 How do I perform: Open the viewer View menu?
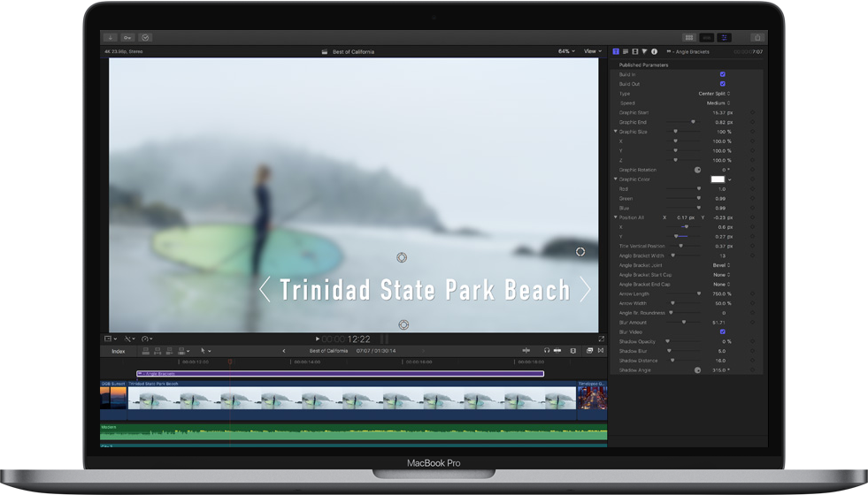pyautogui.click(x=592, y=51)
